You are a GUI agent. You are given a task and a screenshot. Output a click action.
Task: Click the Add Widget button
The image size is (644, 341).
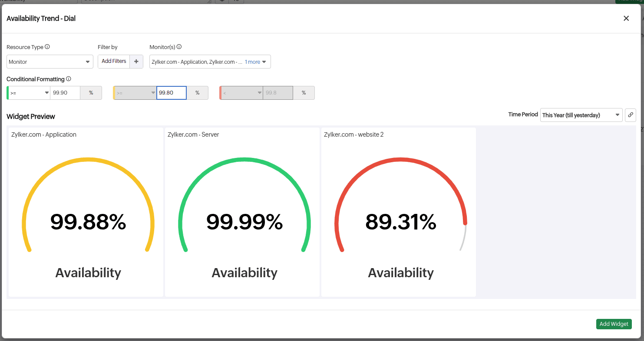(614, 324)
